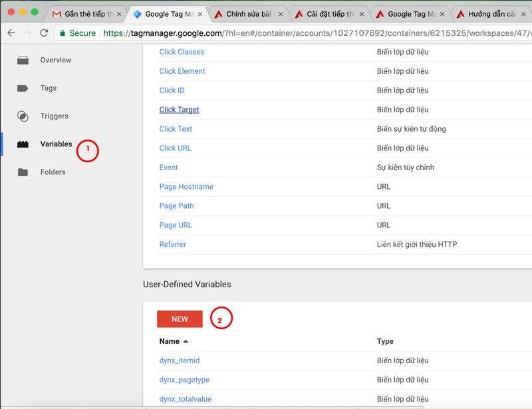Open the Folders icon in sidebar
Screen dimensions: 532x409
tap(23, 172)
